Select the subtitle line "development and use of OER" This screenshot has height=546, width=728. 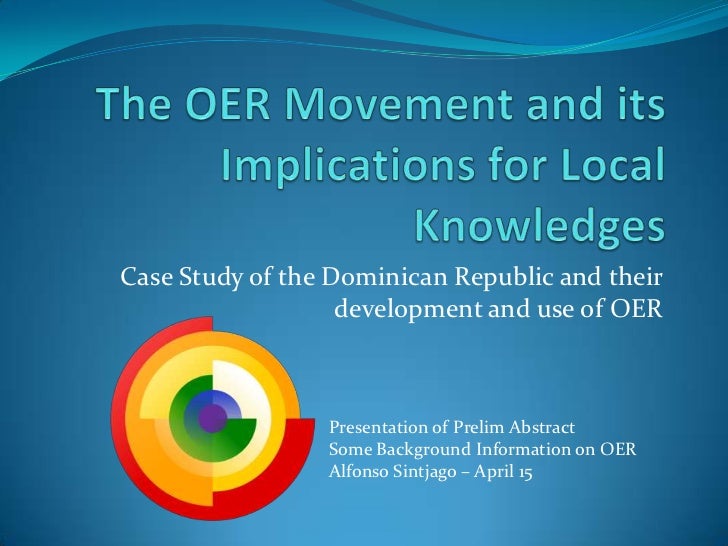point(498,308)
